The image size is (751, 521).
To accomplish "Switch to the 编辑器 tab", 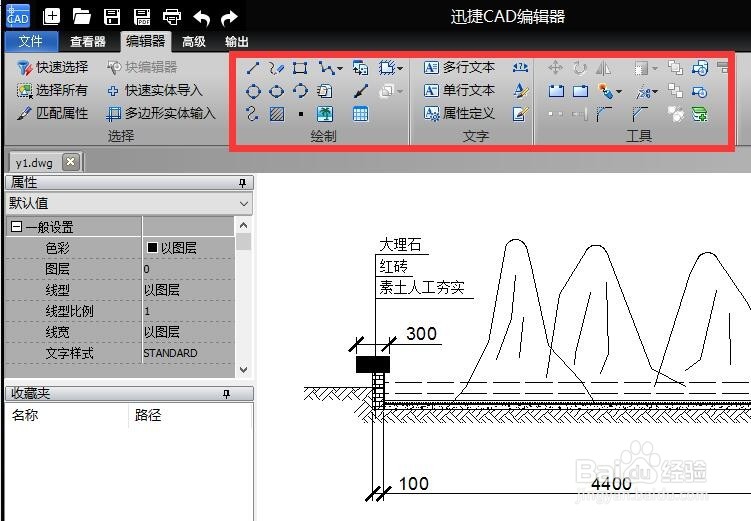I will (x=145, y=41).
